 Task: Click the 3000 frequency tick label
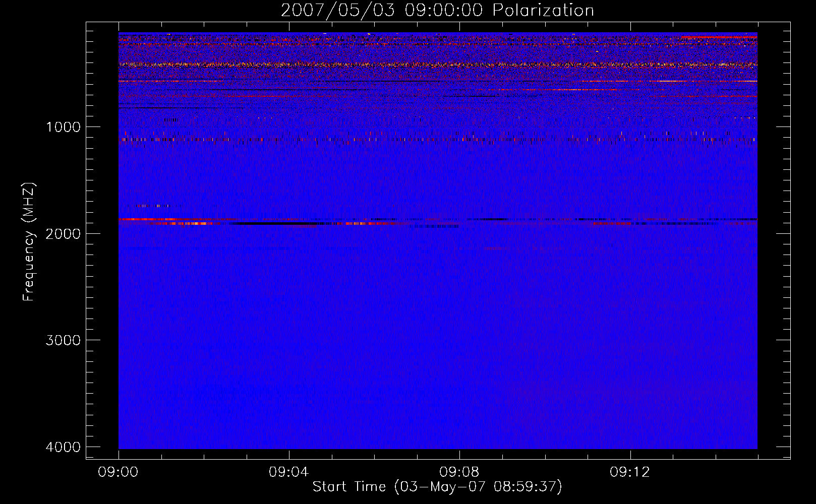[63, 340]
